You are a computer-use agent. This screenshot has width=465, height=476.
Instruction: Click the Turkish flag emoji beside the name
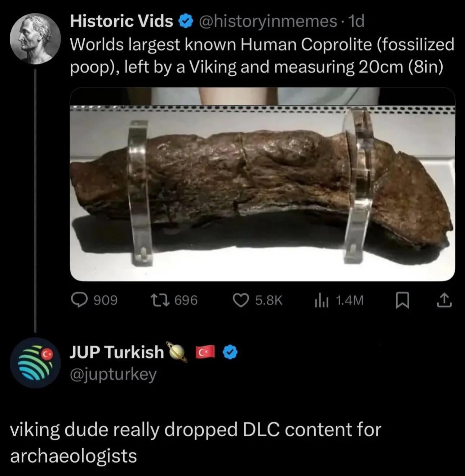(205, 352)
